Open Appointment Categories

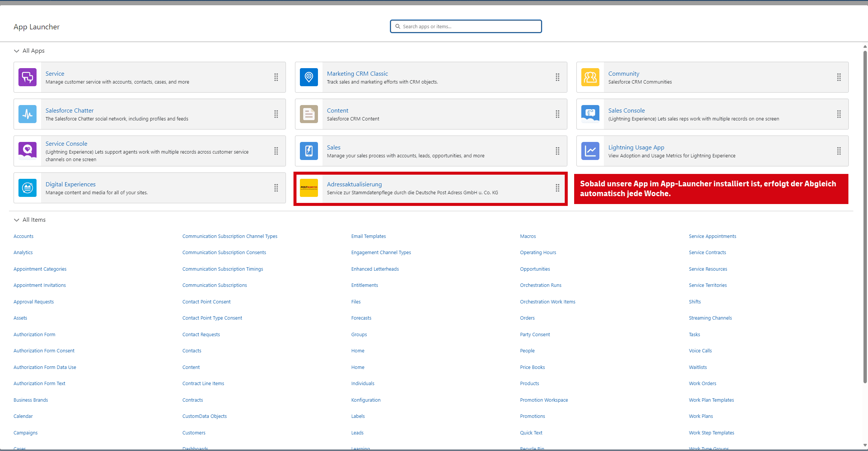coord(40,269)
